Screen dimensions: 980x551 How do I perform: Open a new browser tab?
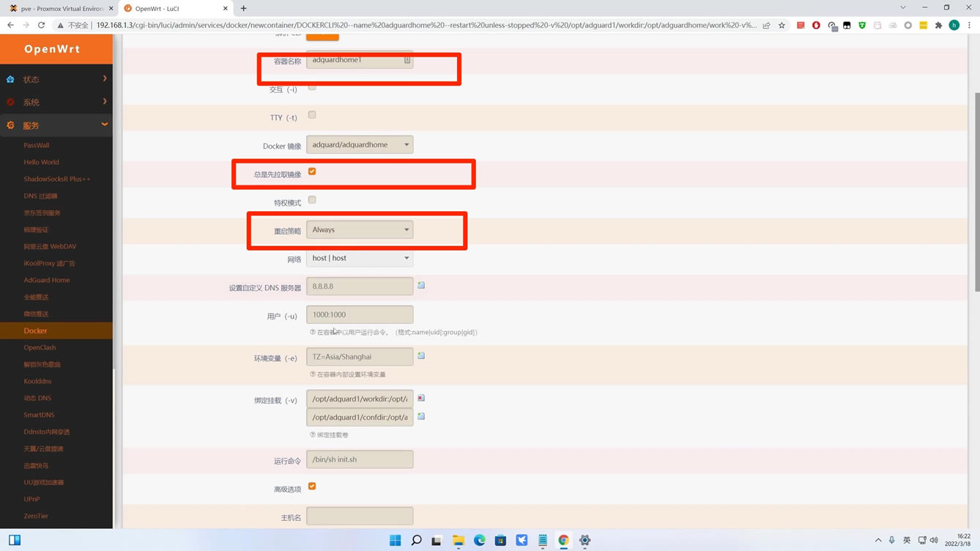point(243,8)
